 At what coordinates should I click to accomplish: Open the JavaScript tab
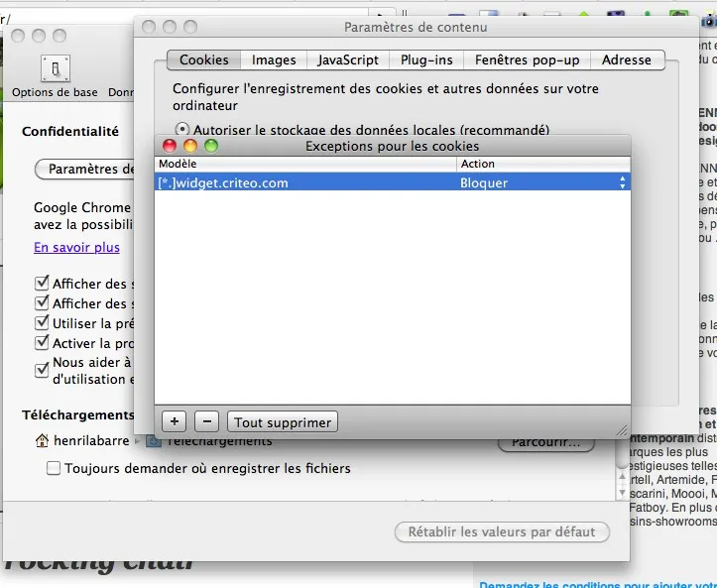click(x=348, y=59)
